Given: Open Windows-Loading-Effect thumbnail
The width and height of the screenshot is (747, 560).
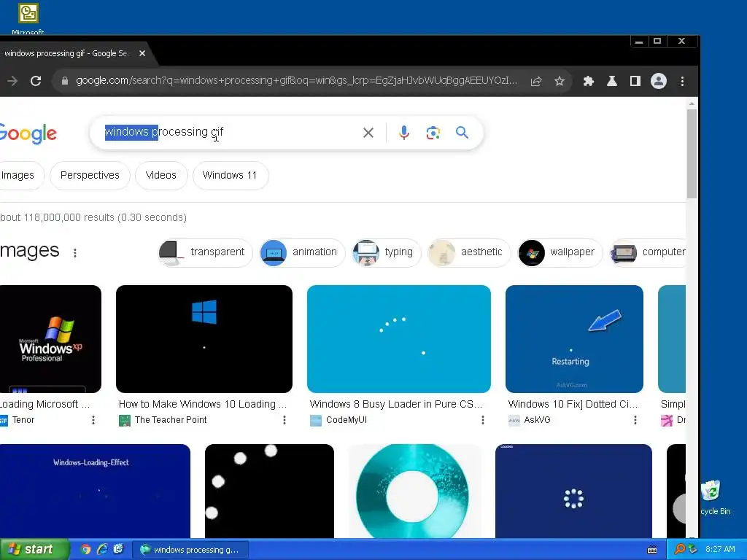Looking at the screenshot, I should [x=95, y=491].
